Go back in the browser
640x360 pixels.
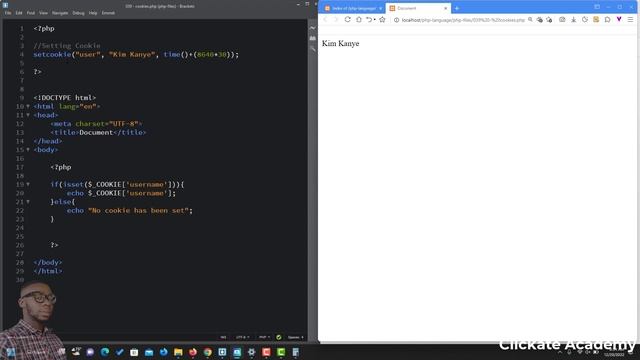(x=325, y=20)
